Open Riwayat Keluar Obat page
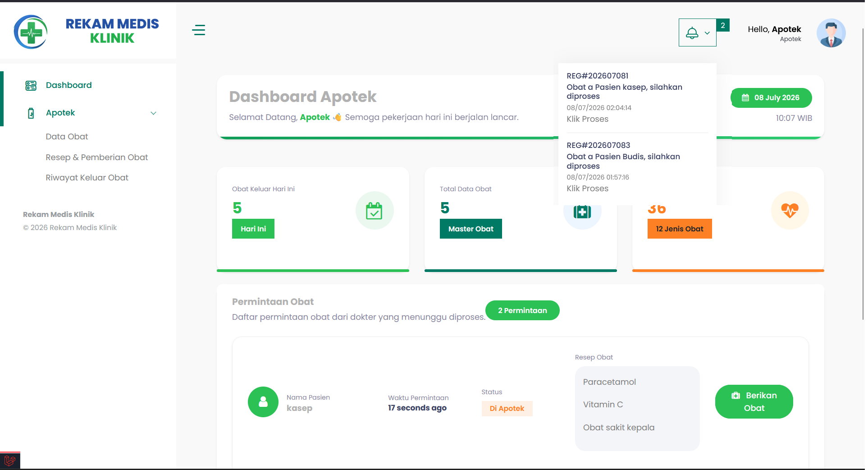 click(87, 178)
